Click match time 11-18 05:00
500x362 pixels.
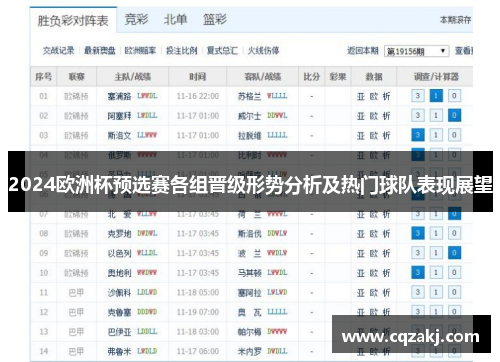[x=198, y=293]
